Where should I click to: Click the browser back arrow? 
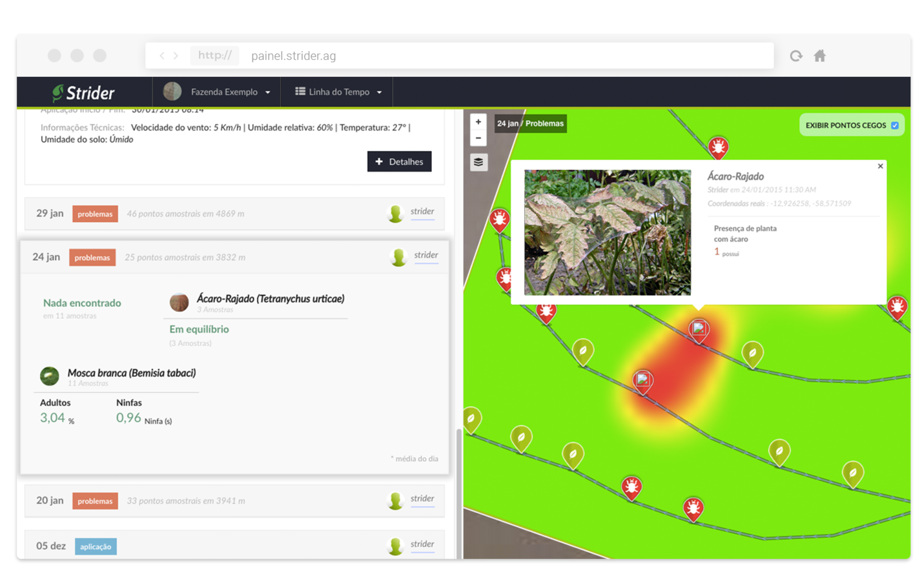pos(162,56)
